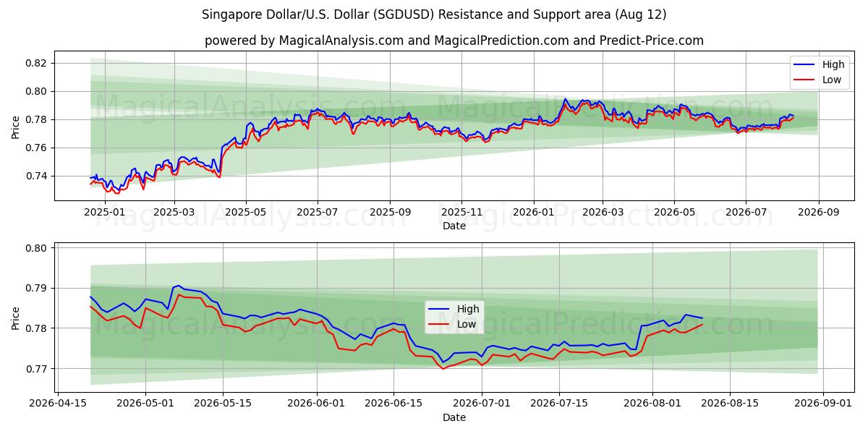Click the '2026-01' x-axis tick label

[x=533, y=212]
